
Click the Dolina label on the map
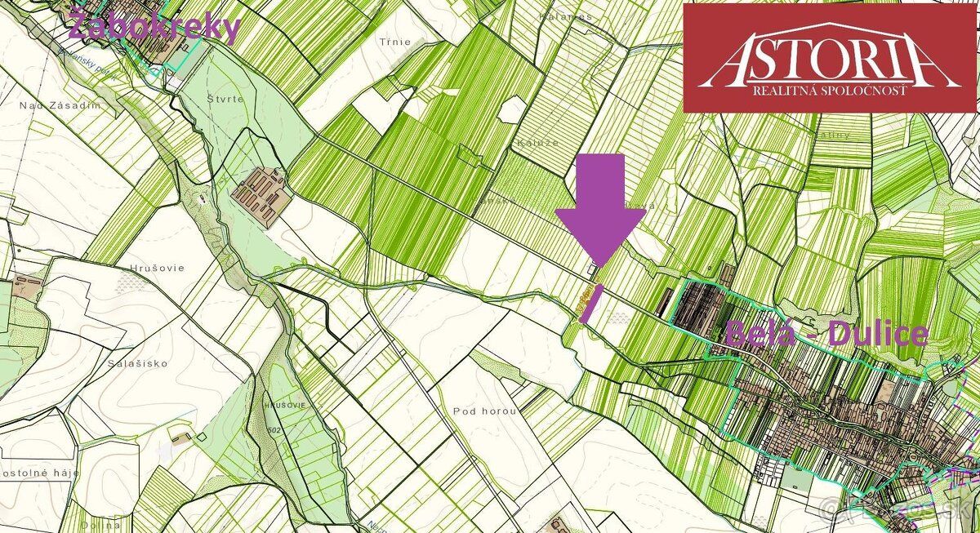pos(101,526)
